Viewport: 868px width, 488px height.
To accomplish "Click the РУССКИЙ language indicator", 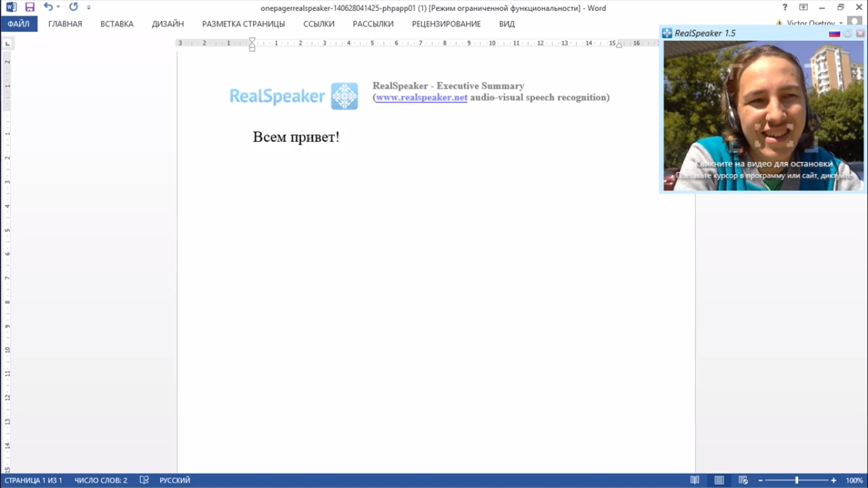I will pos(175,480).
